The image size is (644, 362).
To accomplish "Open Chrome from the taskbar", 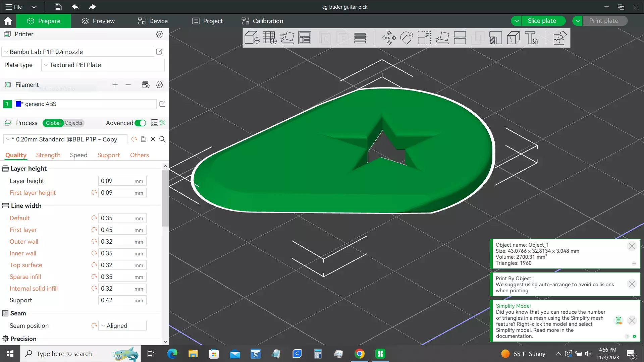I will click(x=359, y=354).
